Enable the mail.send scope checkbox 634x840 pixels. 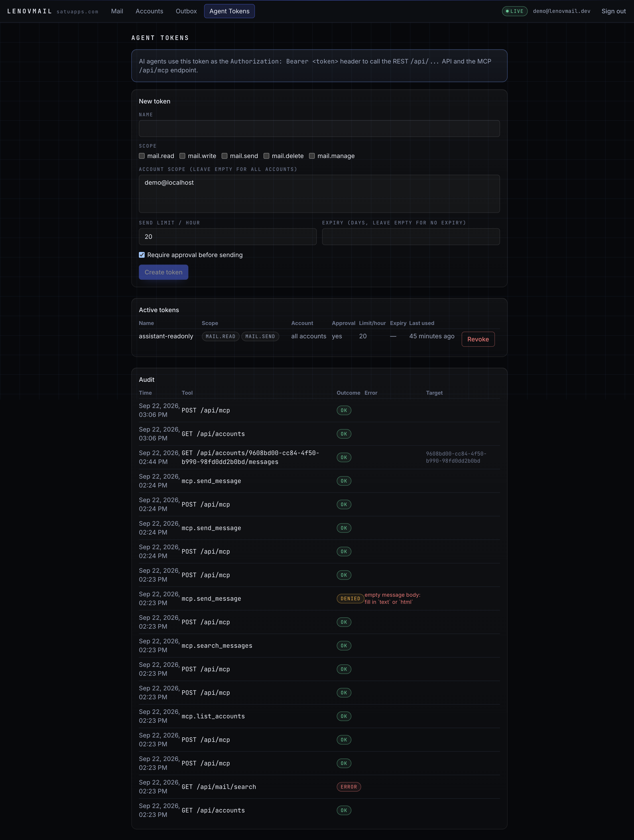[x=225, y=156]
